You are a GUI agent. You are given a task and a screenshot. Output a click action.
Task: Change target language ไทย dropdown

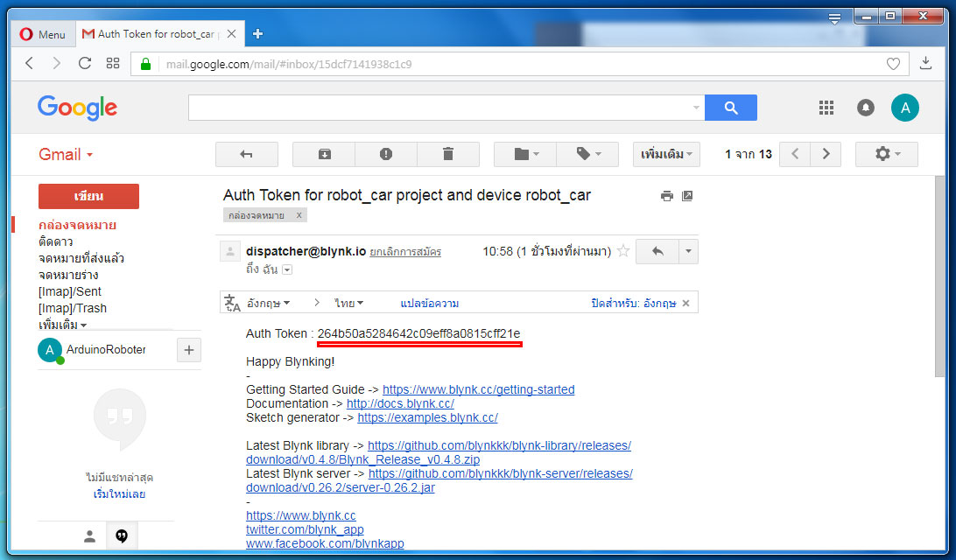click(x=348, y=303)
